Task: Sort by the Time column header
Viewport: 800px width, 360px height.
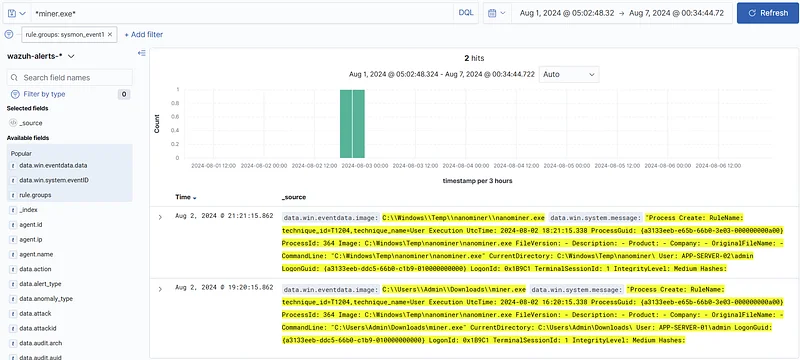Action: (186, 197)
